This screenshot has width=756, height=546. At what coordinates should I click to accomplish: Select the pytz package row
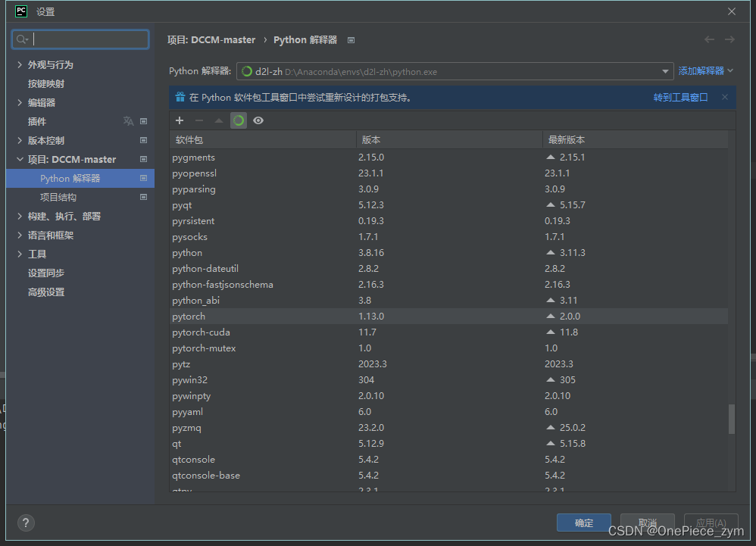point(449,363)
